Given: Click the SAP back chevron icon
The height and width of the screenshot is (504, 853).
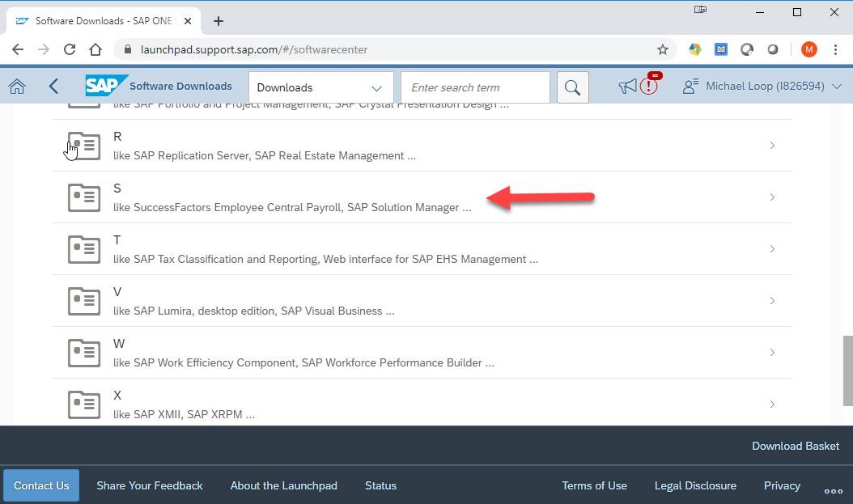Looking at the screenshot, I should pyautogui.click(x=53, y=87).
